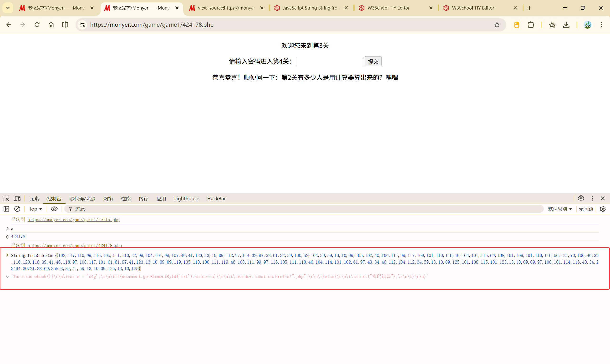Reload the current page
The height and width of the screenshot is (364, 610).
[x=37, y=25]
